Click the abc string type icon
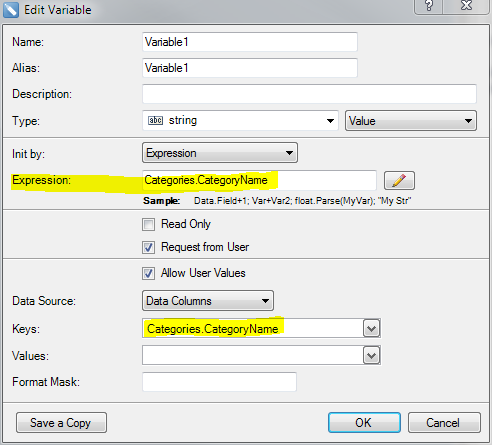492x445 pixels. 156,120
